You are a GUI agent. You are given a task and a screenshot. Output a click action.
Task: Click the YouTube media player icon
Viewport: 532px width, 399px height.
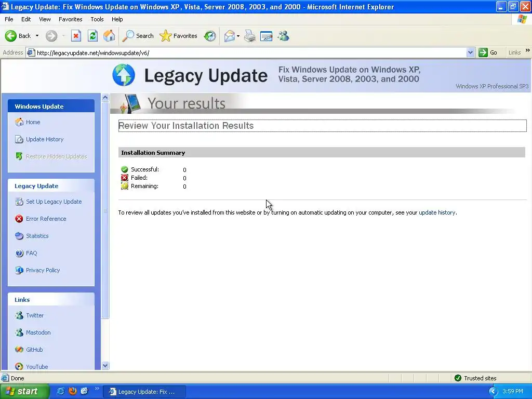click(x=19, y=366)
